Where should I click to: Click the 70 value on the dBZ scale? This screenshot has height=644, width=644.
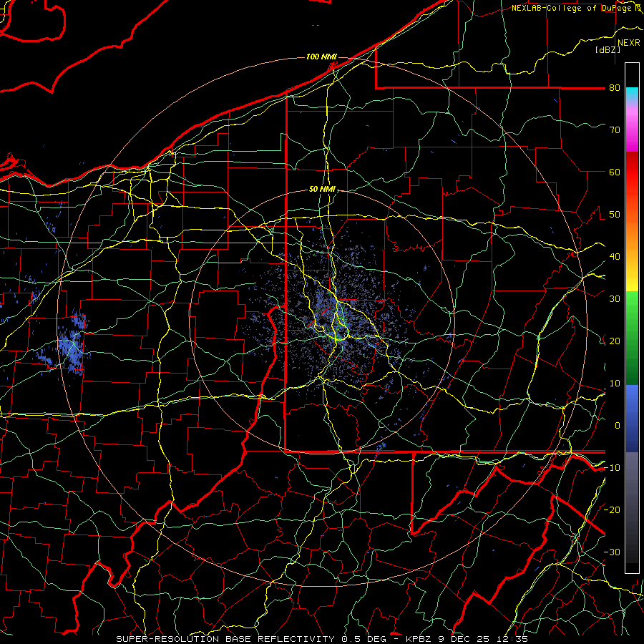[x=615, y=130]
